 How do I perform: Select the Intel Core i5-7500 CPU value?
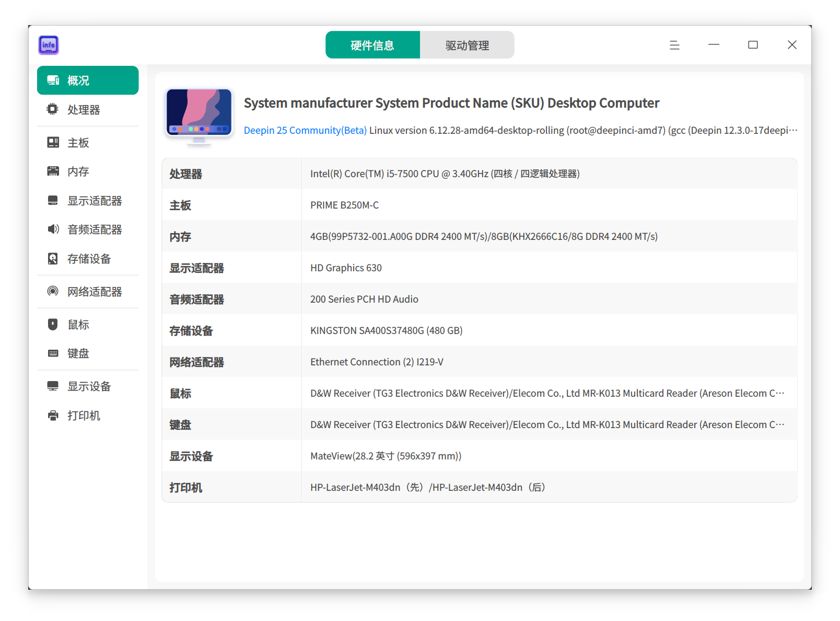pos(445,174)
